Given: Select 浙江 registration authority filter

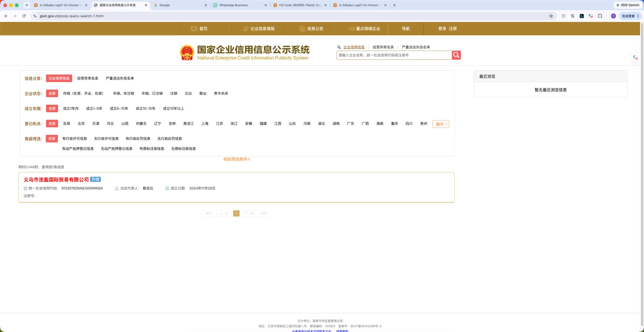Looking at the screenshot, I should [234, 124].
